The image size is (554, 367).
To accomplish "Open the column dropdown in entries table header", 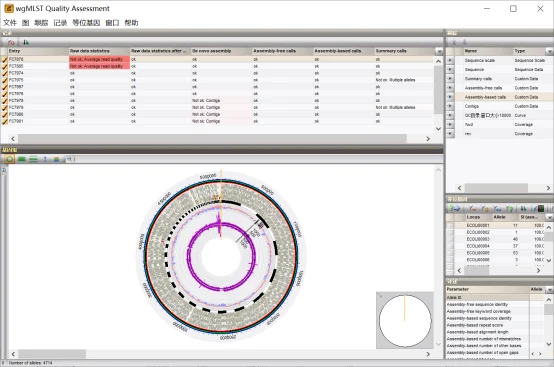I will (439, 51).
